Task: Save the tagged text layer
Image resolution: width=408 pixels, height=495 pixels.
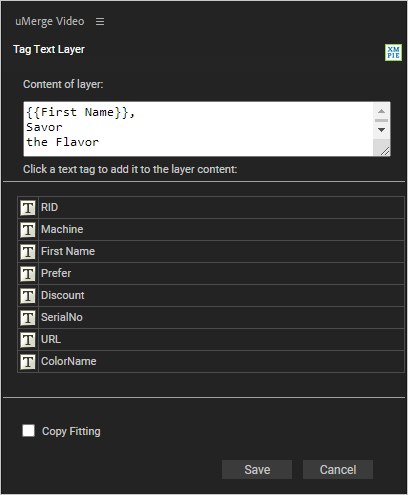Action: [x=257, y=469]
